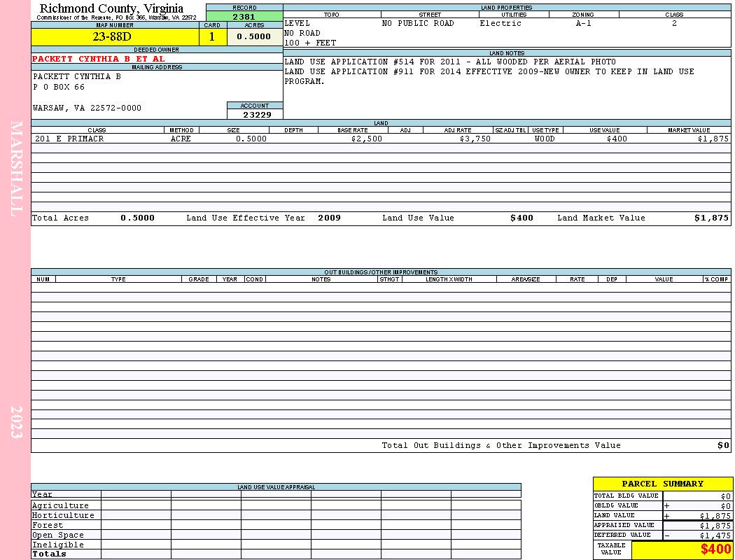Click the topo value LEVEL
735x560 pixels.
[297, 23]
